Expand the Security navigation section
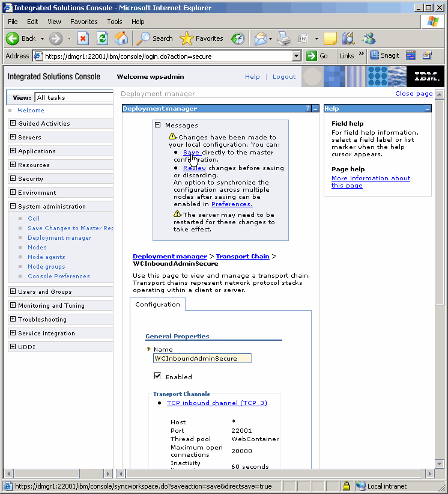Screen dimensions: 448x494 (x=13, y=178)
